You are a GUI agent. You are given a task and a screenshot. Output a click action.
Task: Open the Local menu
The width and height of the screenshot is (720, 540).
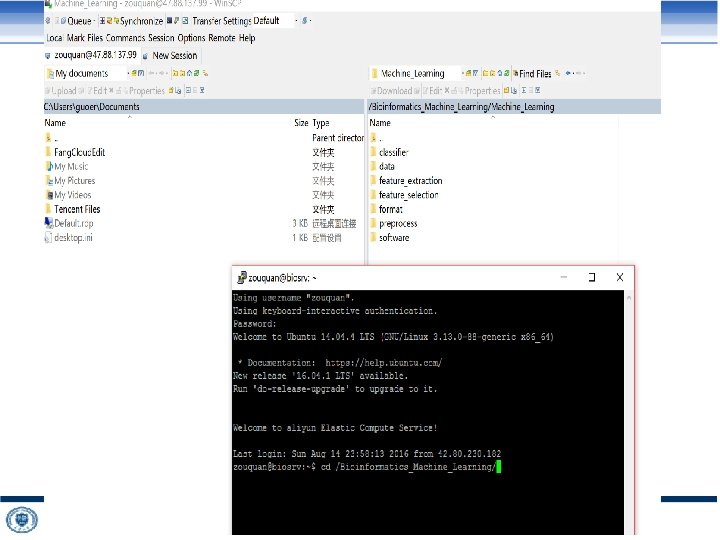click(x=54, y=38)
